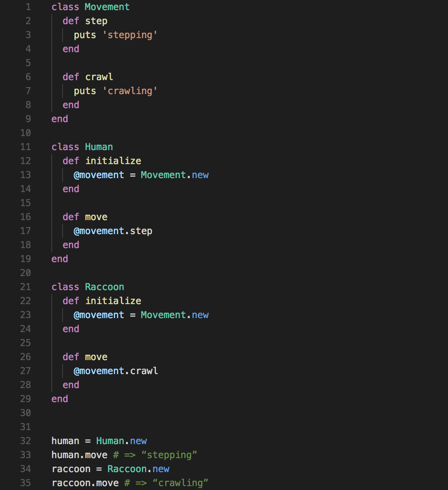Screen dimensions: 448x490
Task: Click the class name Human on line 11
Action: click(x=99, y=147)
